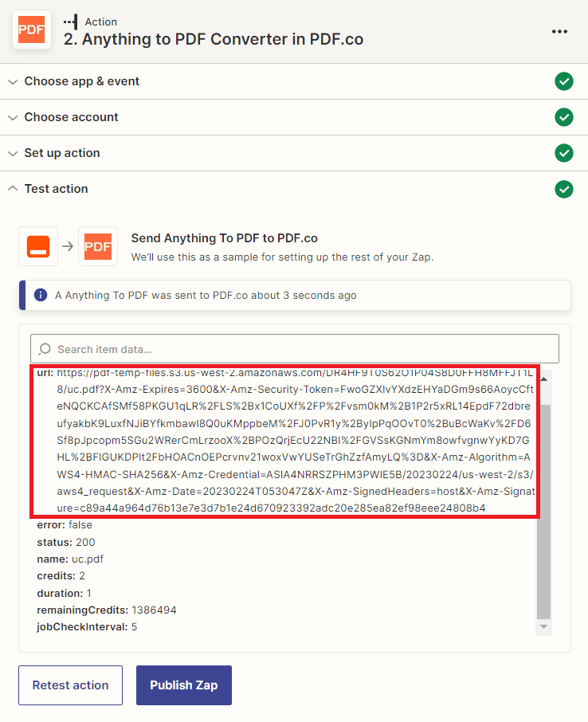Click the Action step type icon
This screenshot has height=722, width=588.
(70, 22)
